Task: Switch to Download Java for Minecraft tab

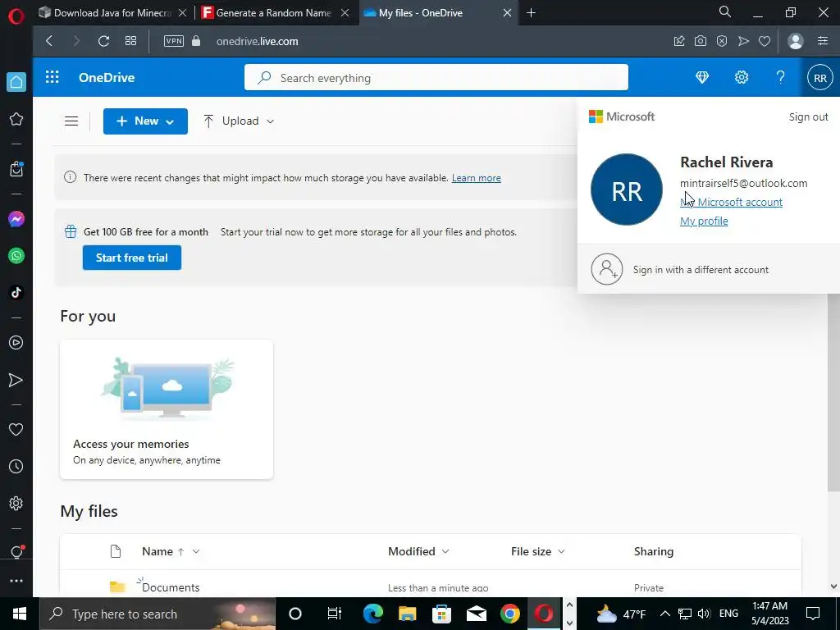Action: pos(112,13)
